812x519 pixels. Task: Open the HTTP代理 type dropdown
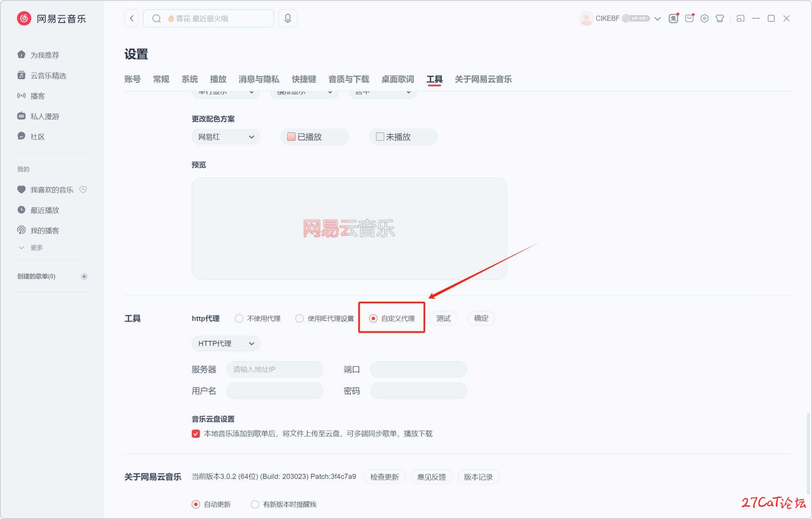coord(226,343)
